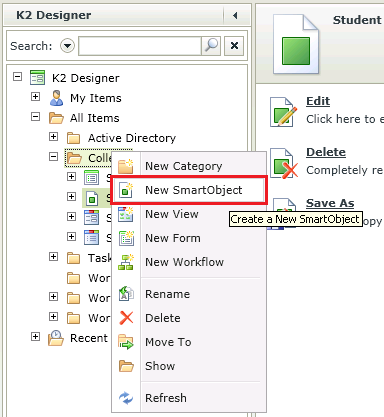
Task: Choose New Workflow from context menu
Action: 189,262
